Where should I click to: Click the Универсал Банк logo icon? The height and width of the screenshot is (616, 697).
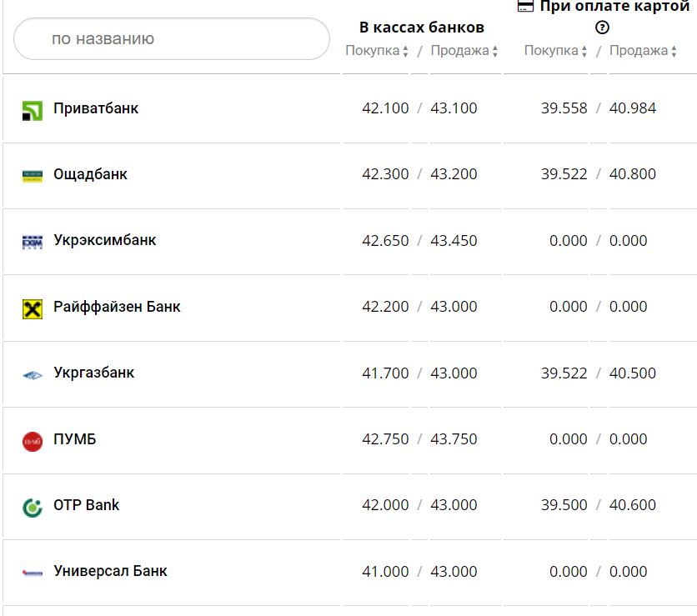[x=32, y=573]
